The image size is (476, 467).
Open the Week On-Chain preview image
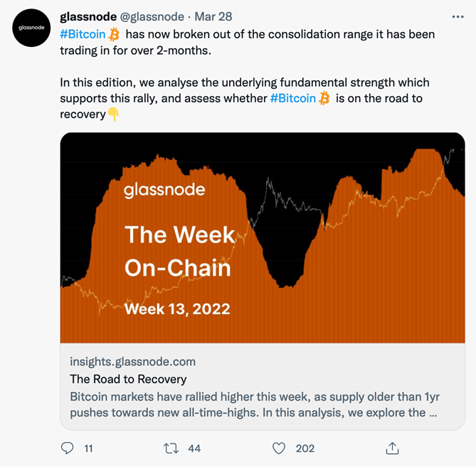pos(263,237)
